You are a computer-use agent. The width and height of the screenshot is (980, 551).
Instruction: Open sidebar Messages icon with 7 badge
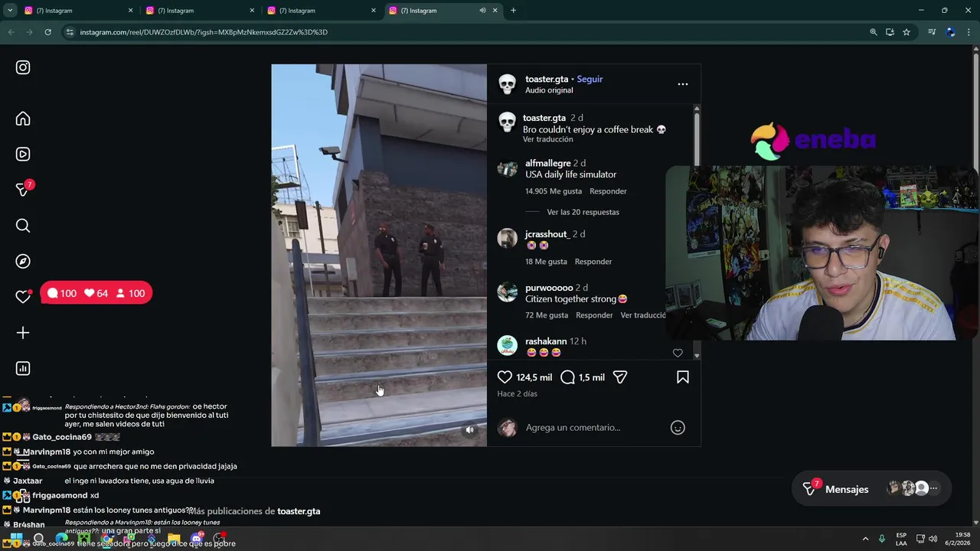click(23, 189)
